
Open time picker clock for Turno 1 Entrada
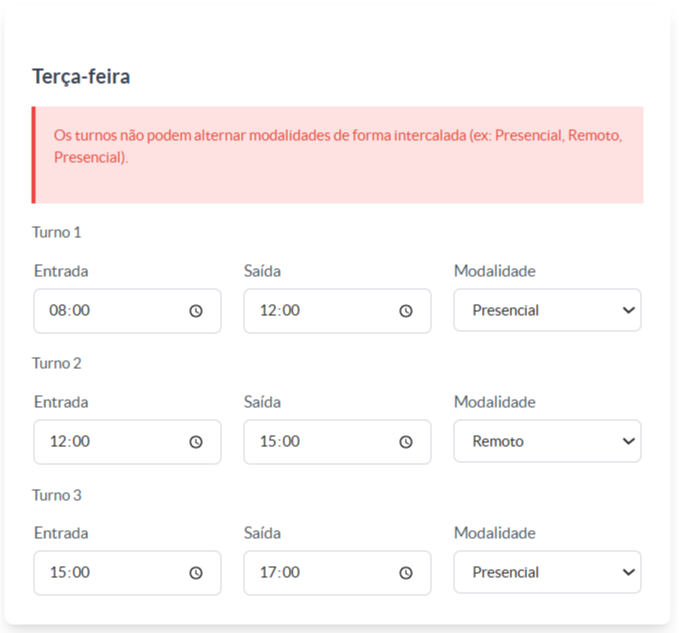[196, 311]
